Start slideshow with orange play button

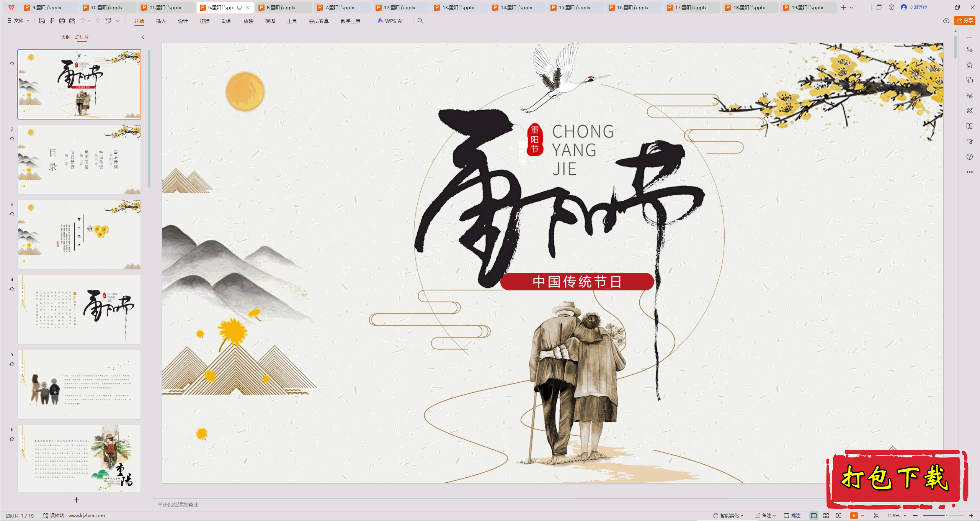(854, 516)
